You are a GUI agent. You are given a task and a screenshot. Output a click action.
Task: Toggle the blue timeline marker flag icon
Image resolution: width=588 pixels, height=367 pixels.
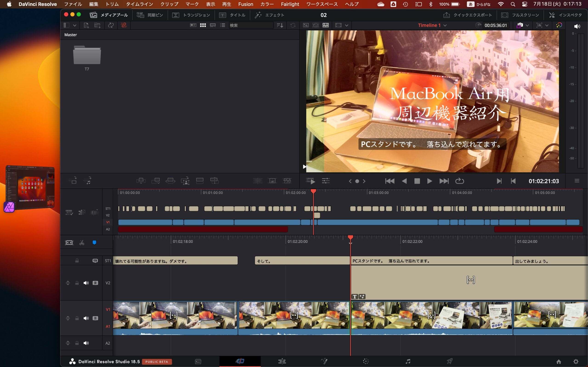coord(94,242)
